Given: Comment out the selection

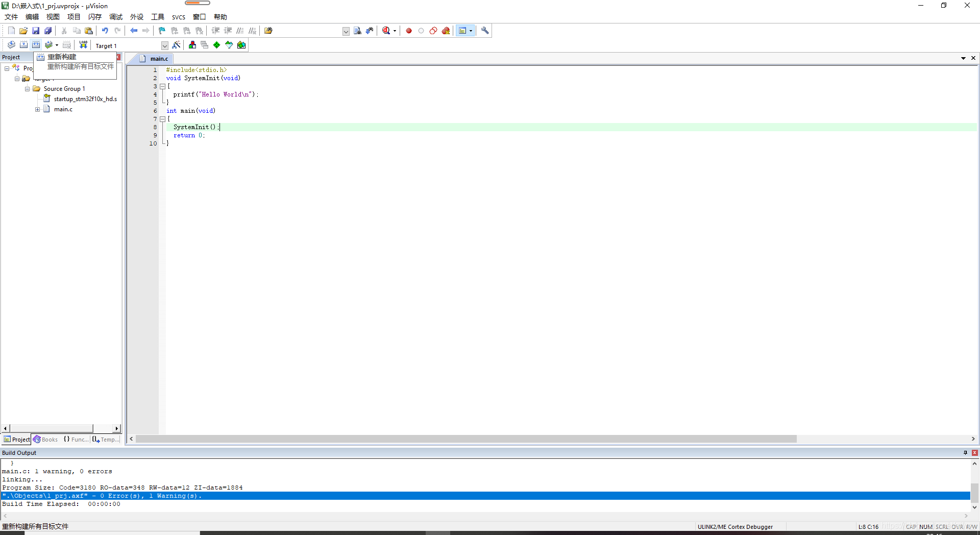Looking at the screenshot, I should pos(240,31).
